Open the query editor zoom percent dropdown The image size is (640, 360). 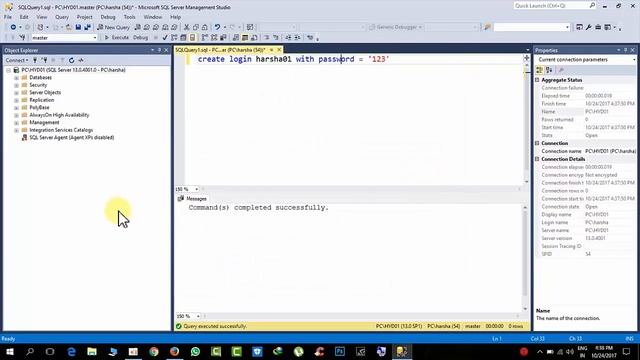[197, 189]
